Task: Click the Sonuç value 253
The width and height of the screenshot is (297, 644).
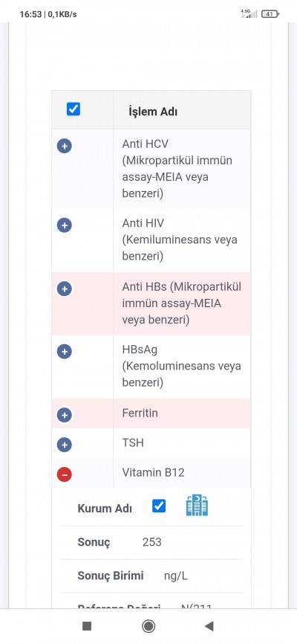Action: point(151,543)
